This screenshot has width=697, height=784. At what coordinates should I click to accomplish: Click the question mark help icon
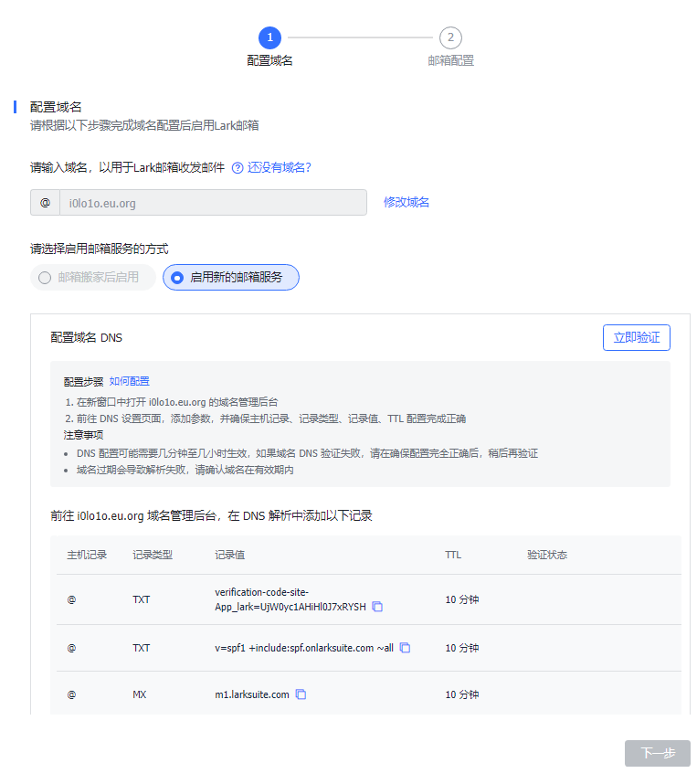pos(238,168)
